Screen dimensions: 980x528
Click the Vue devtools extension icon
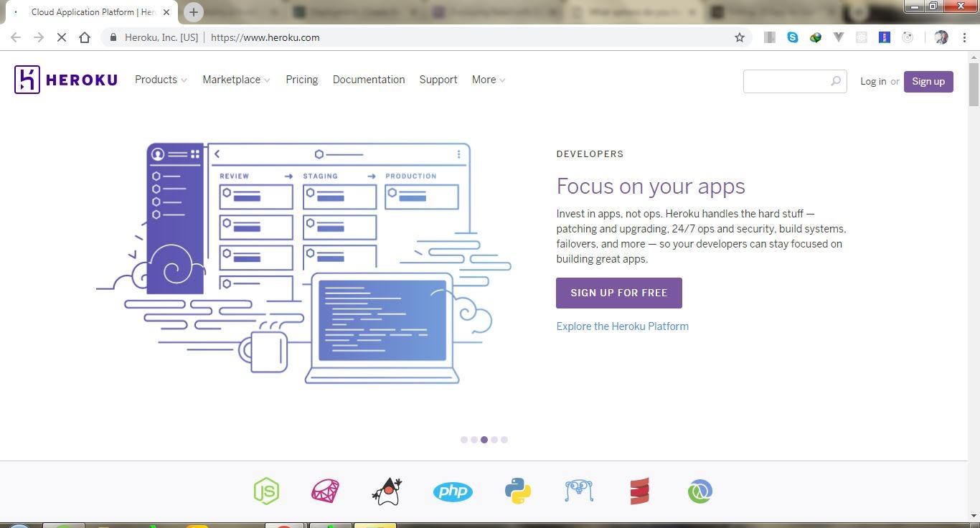839,37
